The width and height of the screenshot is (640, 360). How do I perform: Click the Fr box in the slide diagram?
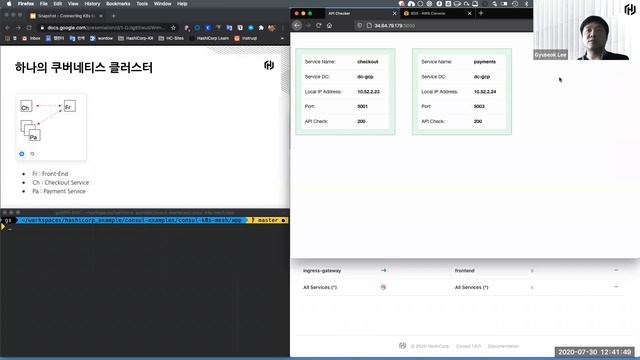pos(70,106)
